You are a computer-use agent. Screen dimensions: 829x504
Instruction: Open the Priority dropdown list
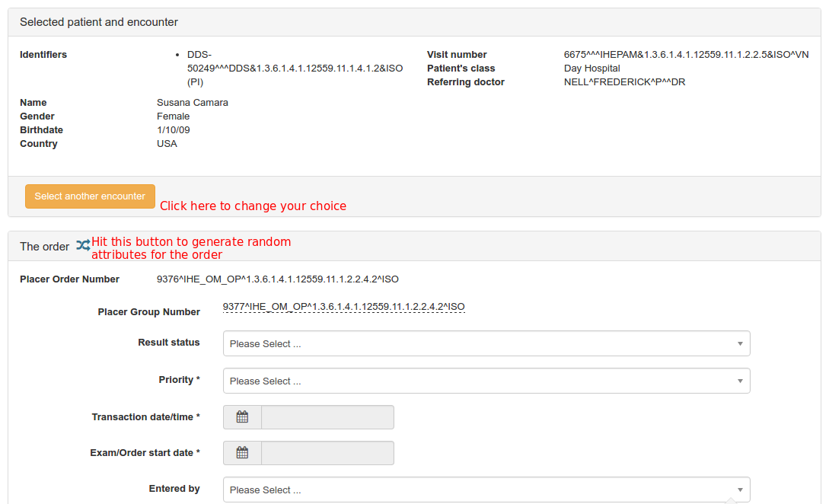tap(486, 381)
